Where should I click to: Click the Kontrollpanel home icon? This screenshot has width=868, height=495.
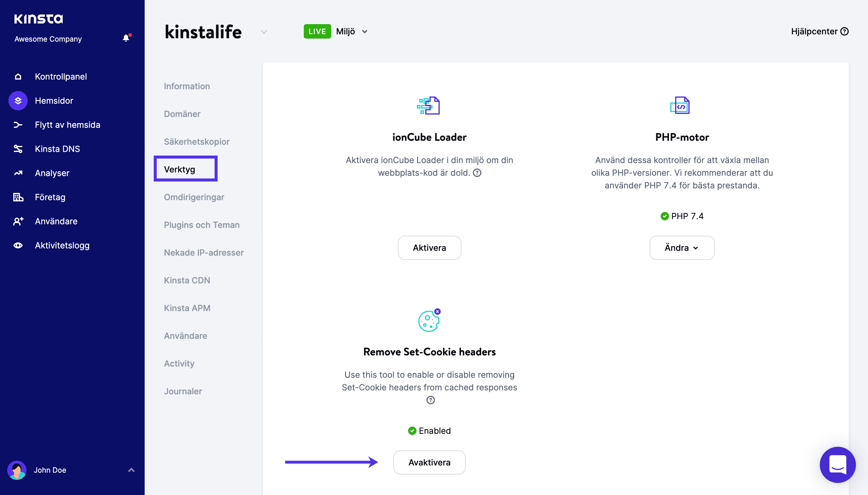pos(18,77)
